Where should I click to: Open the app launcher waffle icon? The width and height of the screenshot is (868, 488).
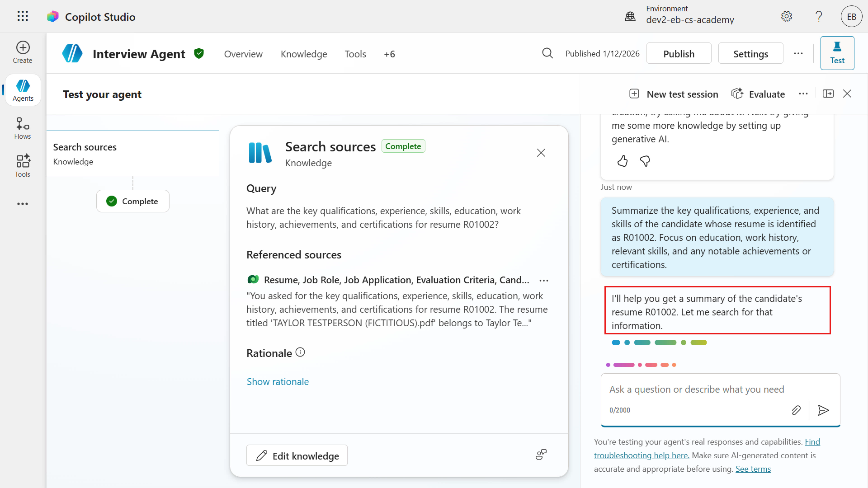pos(23,17)
